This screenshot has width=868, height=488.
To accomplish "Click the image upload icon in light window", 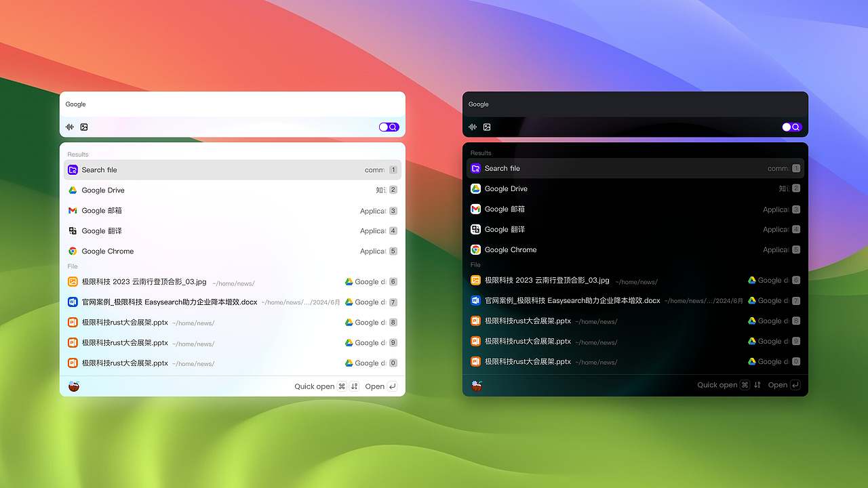I will coord(84,127).
